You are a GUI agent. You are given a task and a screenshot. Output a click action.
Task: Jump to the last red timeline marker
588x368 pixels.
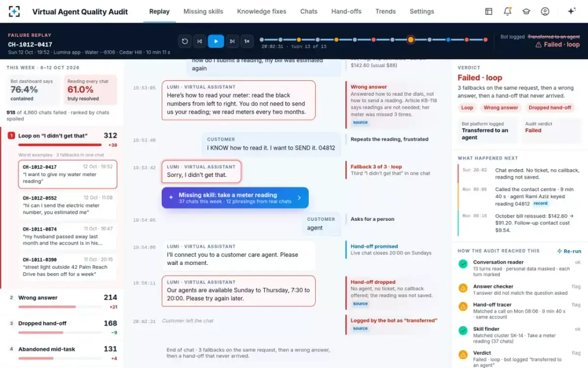click(x=486, y=40)
